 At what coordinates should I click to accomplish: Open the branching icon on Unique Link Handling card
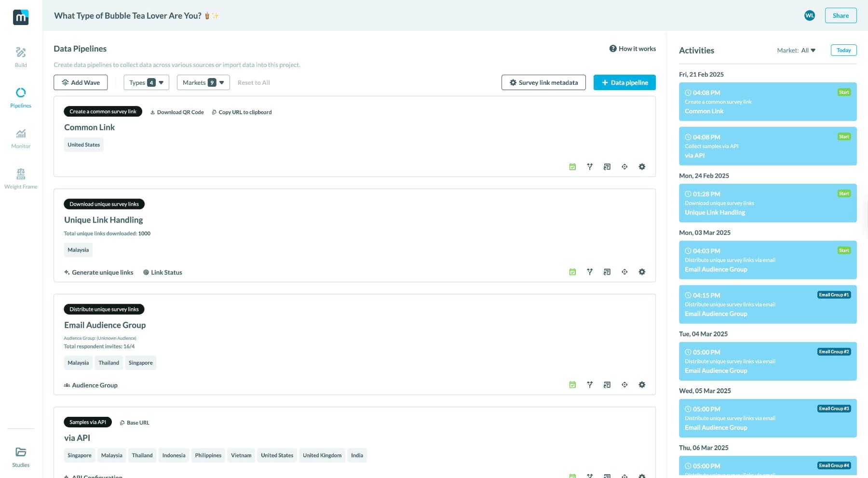pos(590,272)
